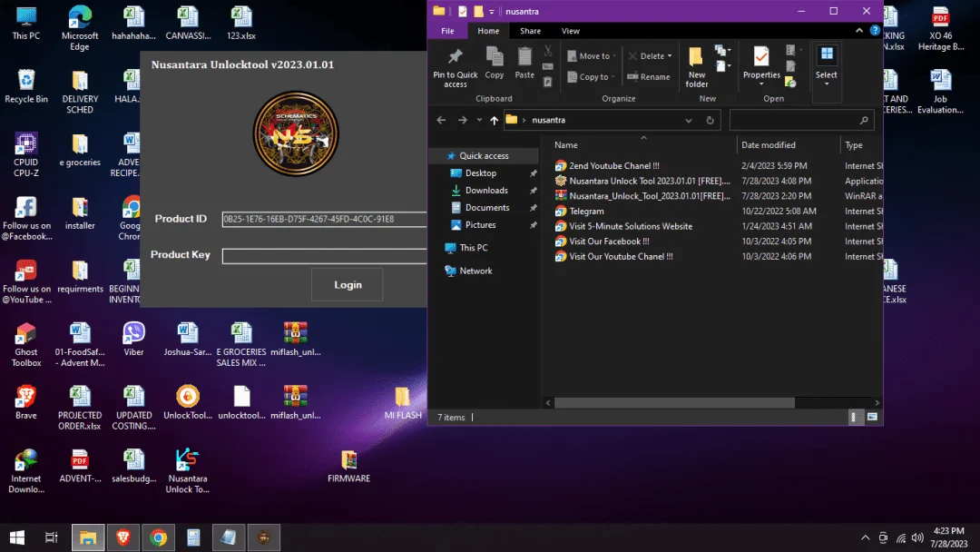The width and height of the screenshot is (980, 552).
Task: Collapse the ribbon with chevron
Action: 859,31
